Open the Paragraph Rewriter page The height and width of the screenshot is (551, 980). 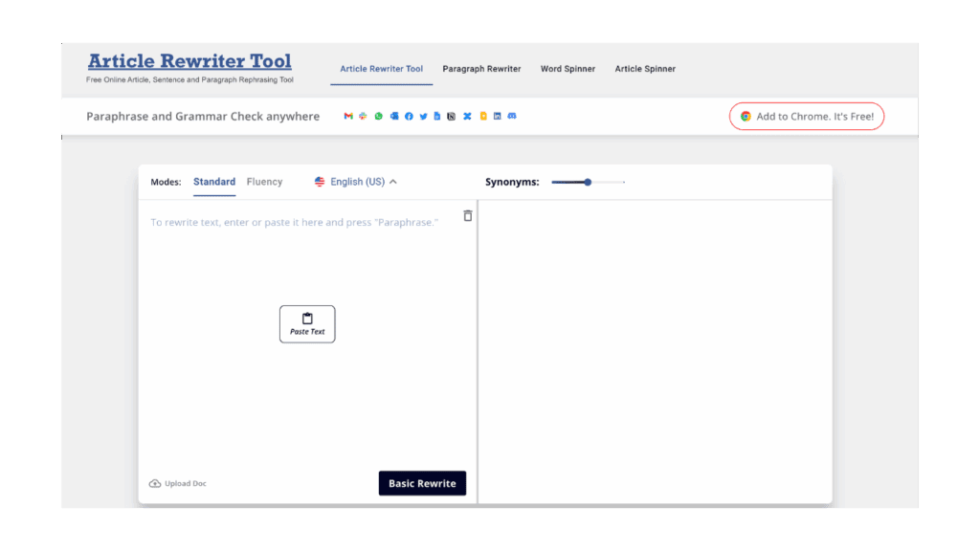(482, 69)
